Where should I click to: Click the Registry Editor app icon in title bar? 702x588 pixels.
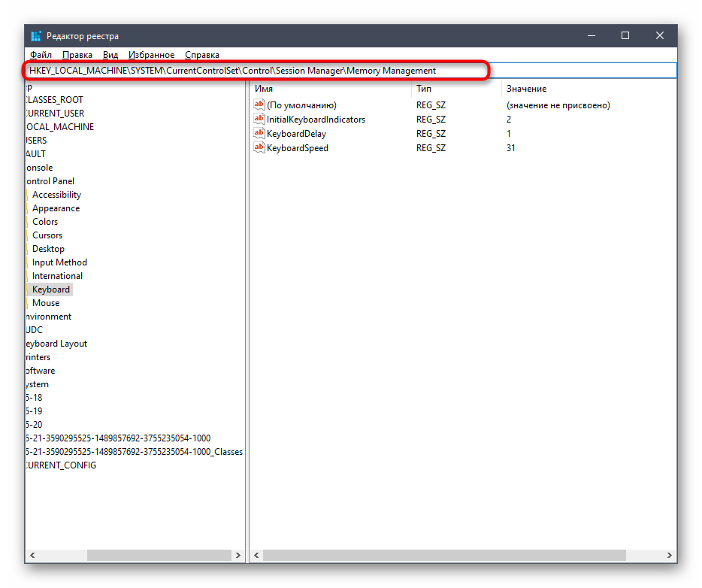click(36, 36)
